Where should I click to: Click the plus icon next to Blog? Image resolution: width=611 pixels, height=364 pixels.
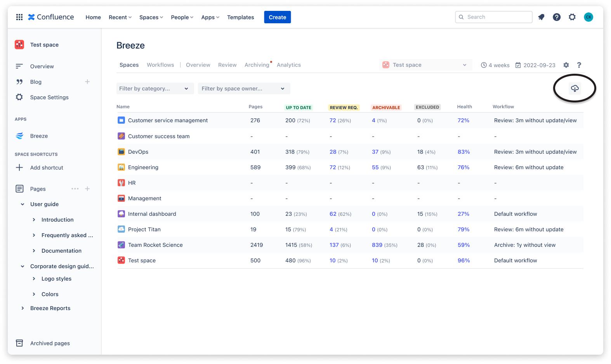pyautogui.click(x=87, y=82)
